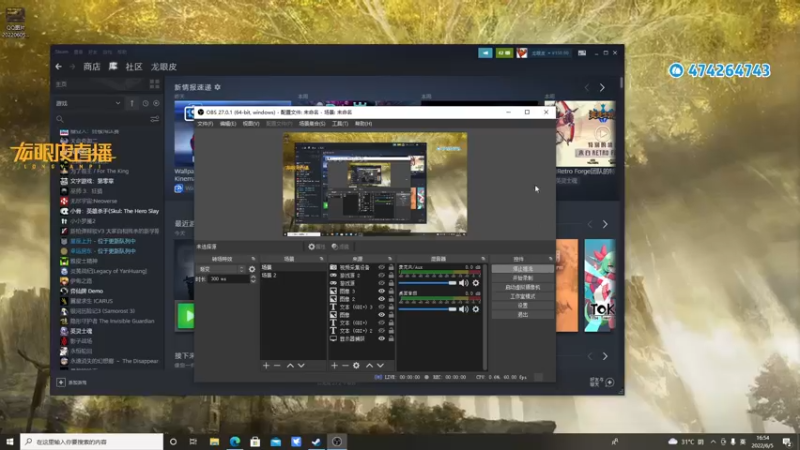Toggle visibility of 显示器捕获 source
This screenshot has width=800, height=450.
click(x=381, y=338)
